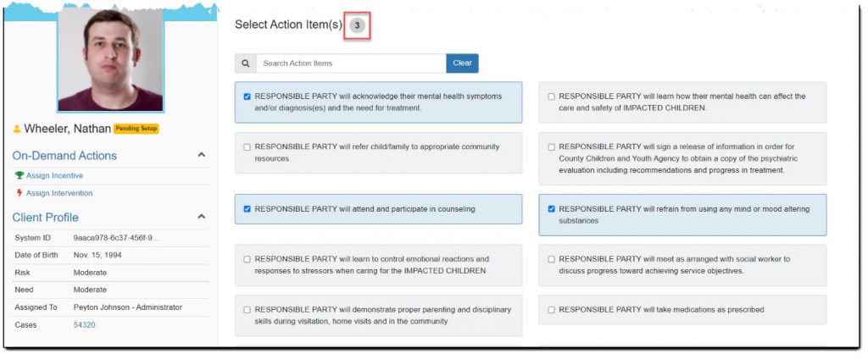Click the lightning bolt Assign Intervention icon
868x359 pixels.
[19, 193]
